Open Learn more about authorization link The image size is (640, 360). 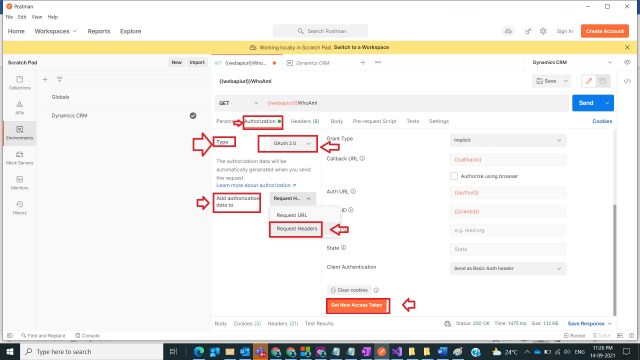[x=256, y=185]
